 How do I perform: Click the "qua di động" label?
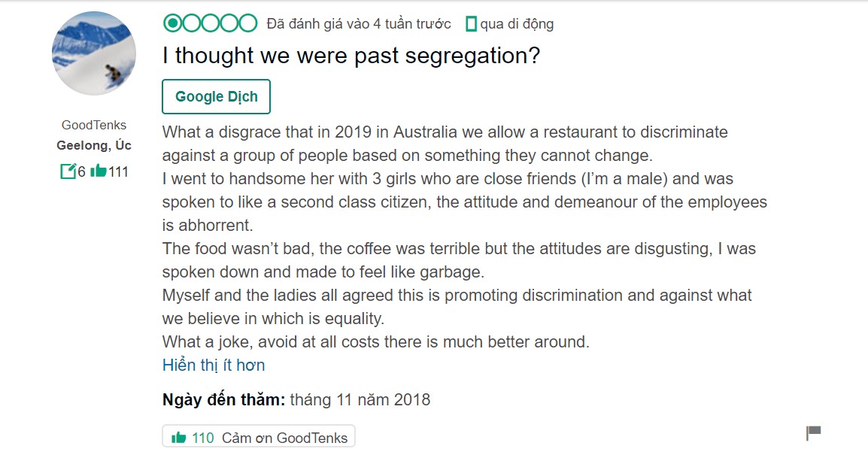[x=517, y=24]
